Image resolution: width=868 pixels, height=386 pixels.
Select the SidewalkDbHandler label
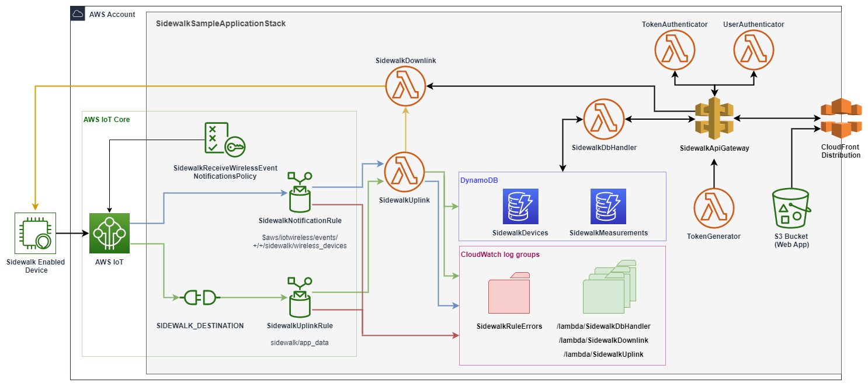tap(604, 148)
